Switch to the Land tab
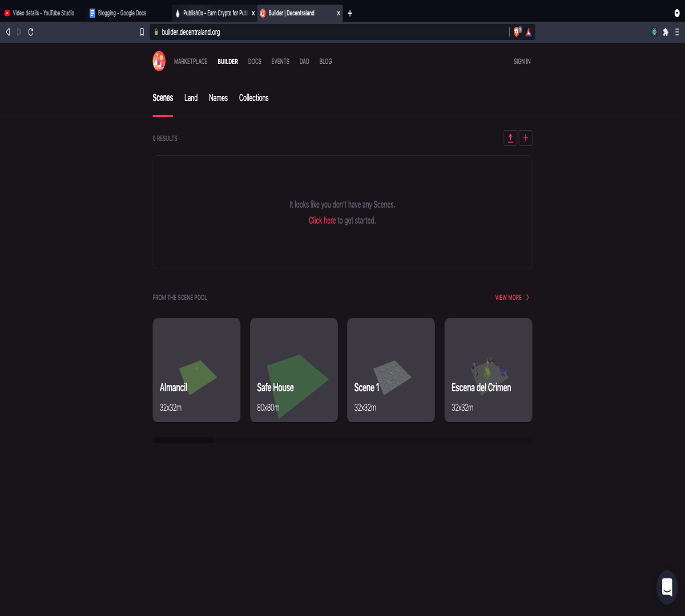Screen dimensions: 685x616 (x=191, y=98)
